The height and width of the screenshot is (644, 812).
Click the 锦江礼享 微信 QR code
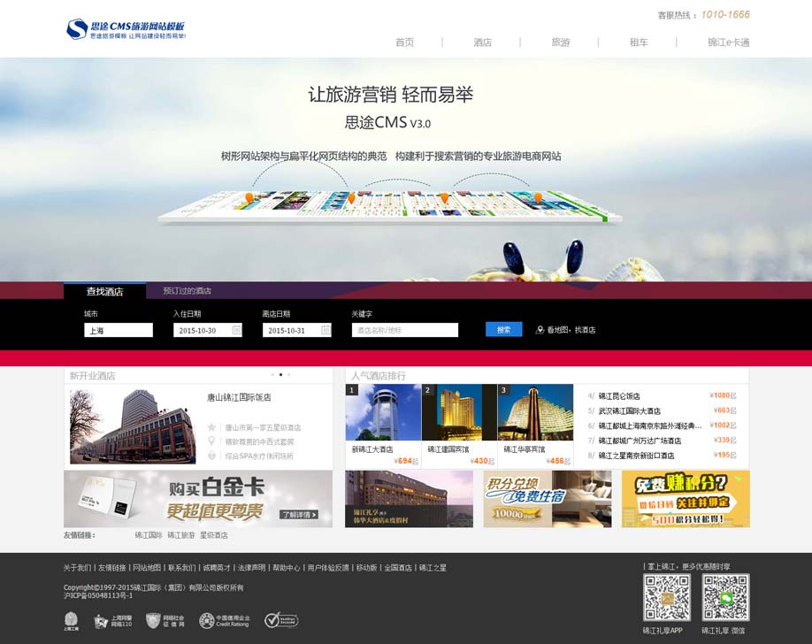(725, 597)
